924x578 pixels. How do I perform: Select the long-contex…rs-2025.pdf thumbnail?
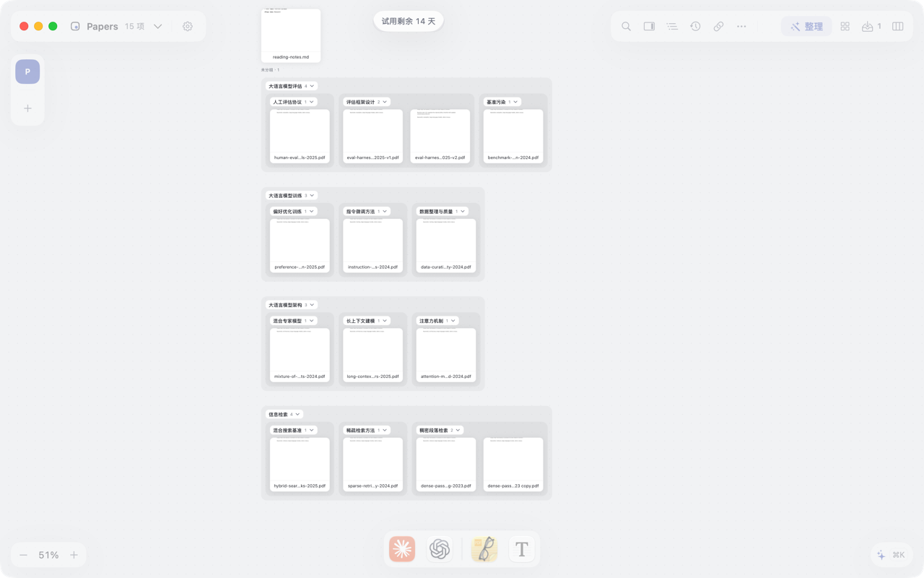point(373,355)
